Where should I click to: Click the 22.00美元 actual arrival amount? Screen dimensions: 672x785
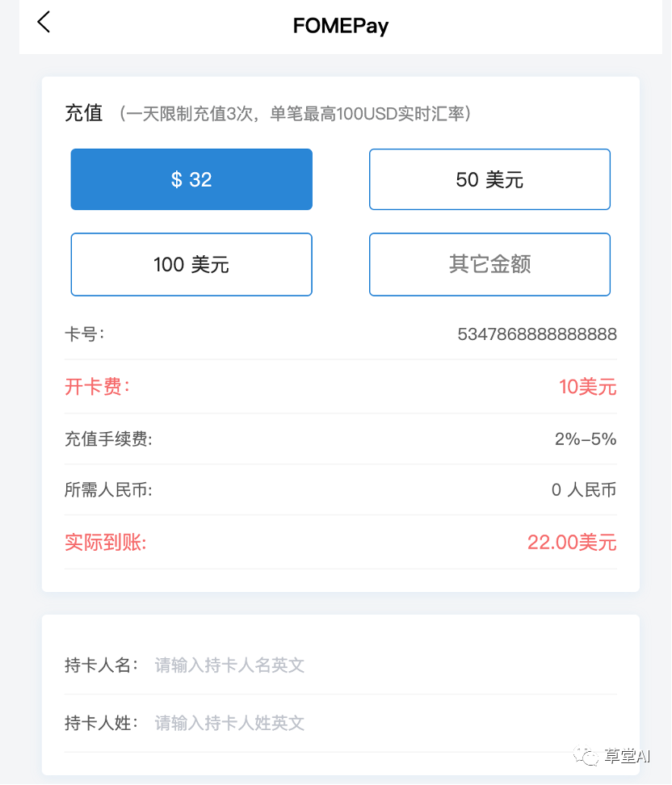572,543
